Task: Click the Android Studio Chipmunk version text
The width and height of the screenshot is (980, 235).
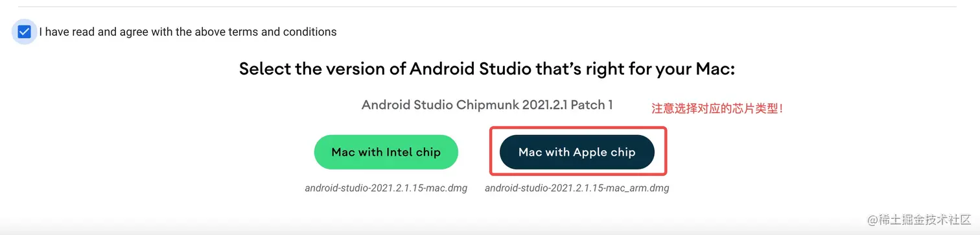Action: [487, 105]
